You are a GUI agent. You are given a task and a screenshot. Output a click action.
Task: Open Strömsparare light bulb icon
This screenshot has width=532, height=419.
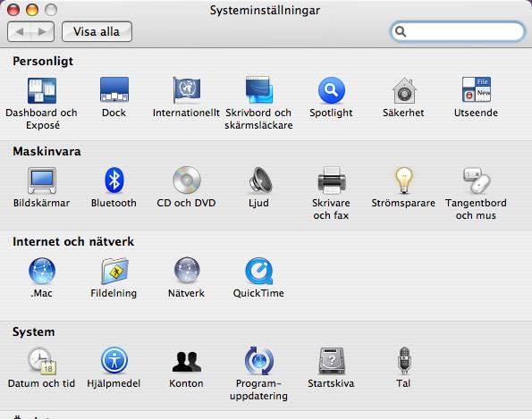[404, 180]
